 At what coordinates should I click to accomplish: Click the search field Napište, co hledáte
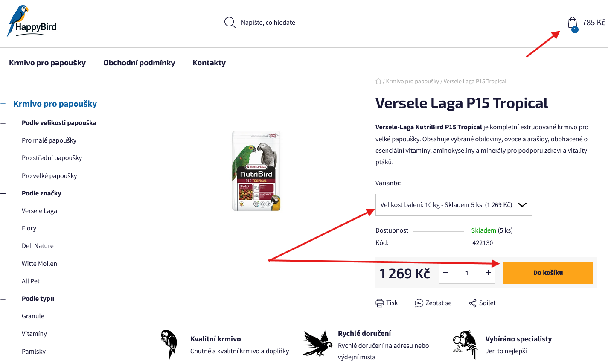click(x=268, y=23)
